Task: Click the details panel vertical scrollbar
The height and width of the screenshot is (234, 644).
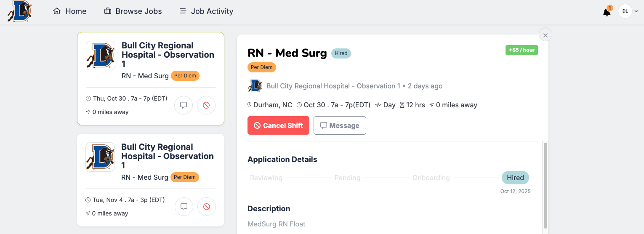Action: coord(546,185)
